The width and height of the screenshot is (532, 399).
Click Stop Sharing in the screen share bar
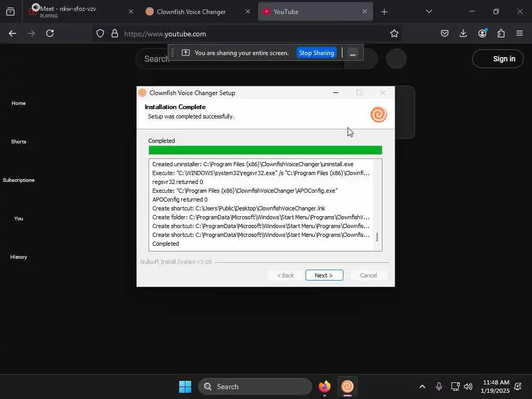pos(316,53)
